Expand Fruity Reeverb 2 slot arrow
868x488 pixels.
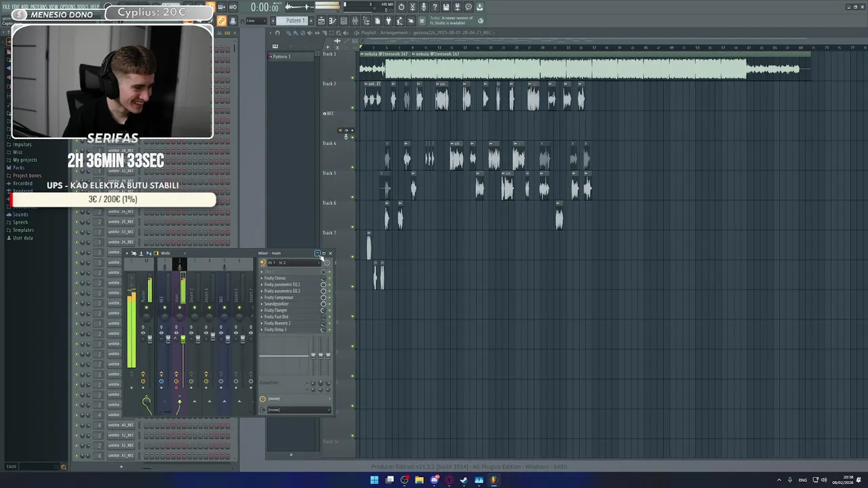[262, 323]
